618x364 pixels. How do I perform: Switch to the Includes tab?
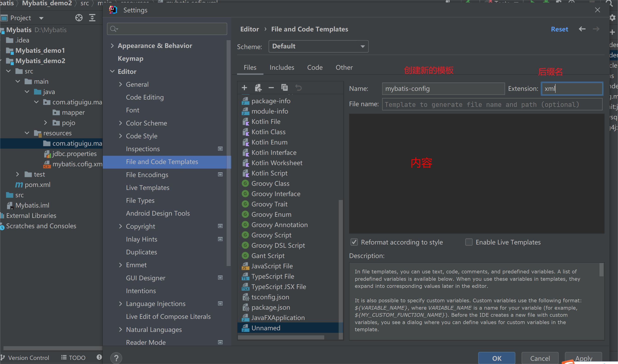coord(282,67)
